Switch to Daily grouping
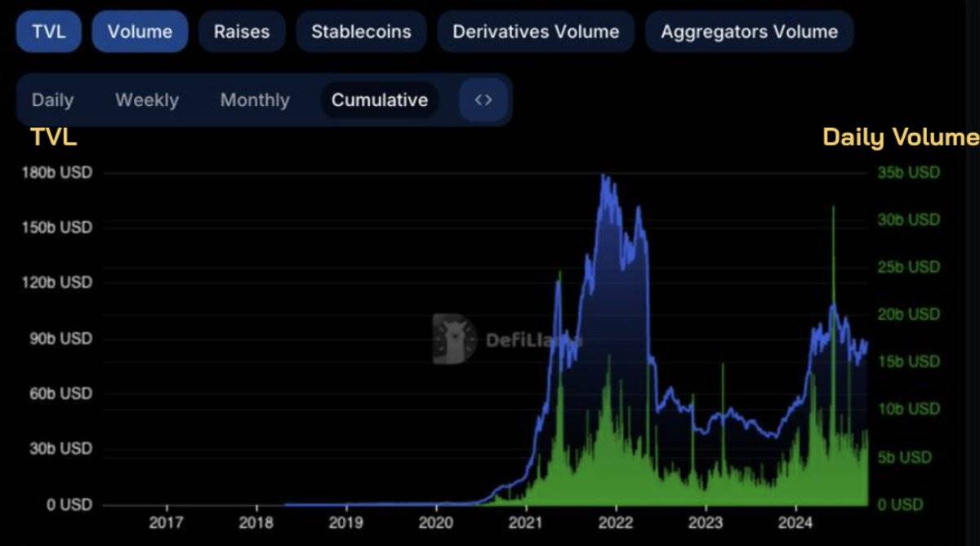This screenshot has height=546, width=980. click(x=52, y=100)
